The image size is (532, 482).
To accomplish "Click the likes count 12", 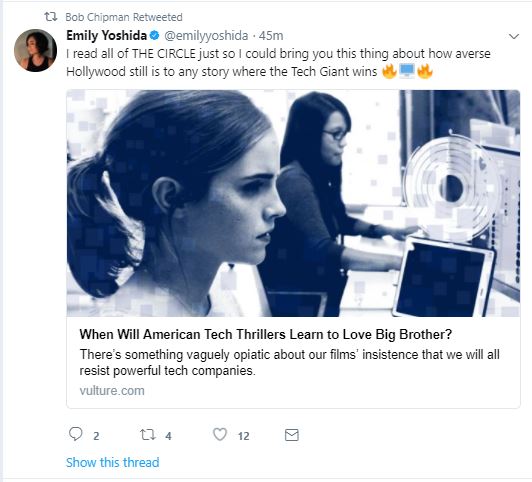I will click(243, 436).
